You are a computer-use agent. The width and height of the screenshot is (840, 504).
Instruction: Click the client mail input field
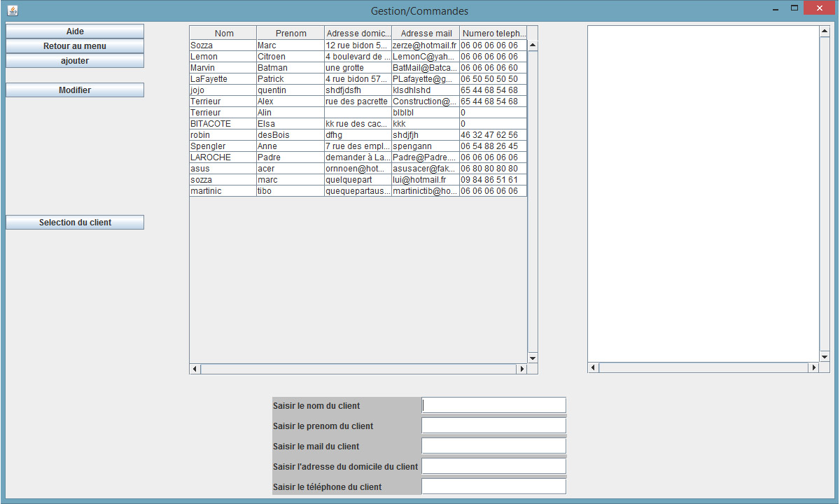coord(493,446)
